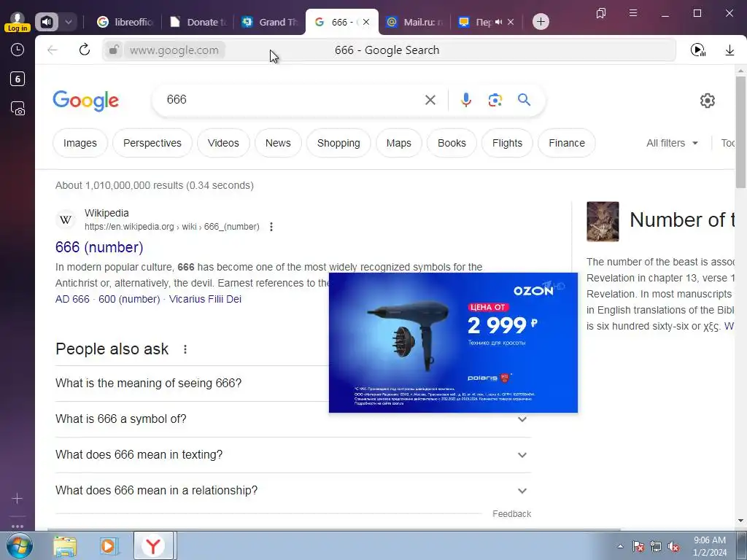Close the 666 Google Search tab
This screenshot has width=747, height=560.
point(366,22)
